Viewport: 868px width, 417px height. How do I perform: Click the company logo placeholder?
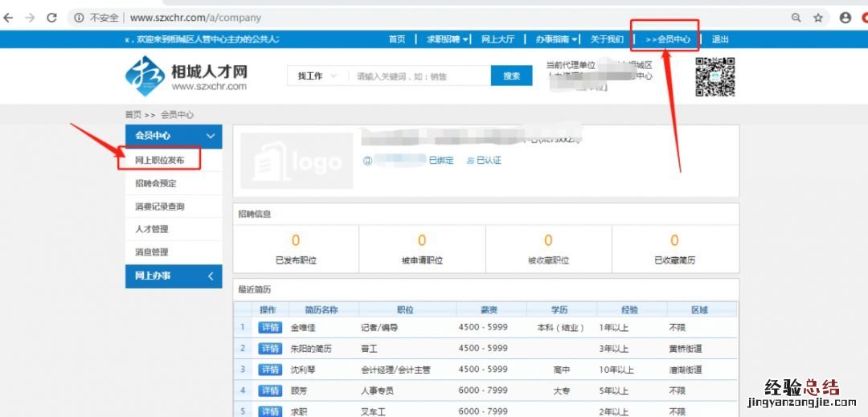pos(297,161)
